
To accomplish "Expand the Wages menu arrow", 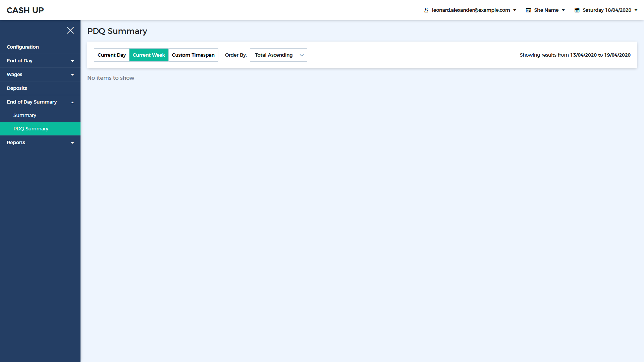I will click(72, 75).
